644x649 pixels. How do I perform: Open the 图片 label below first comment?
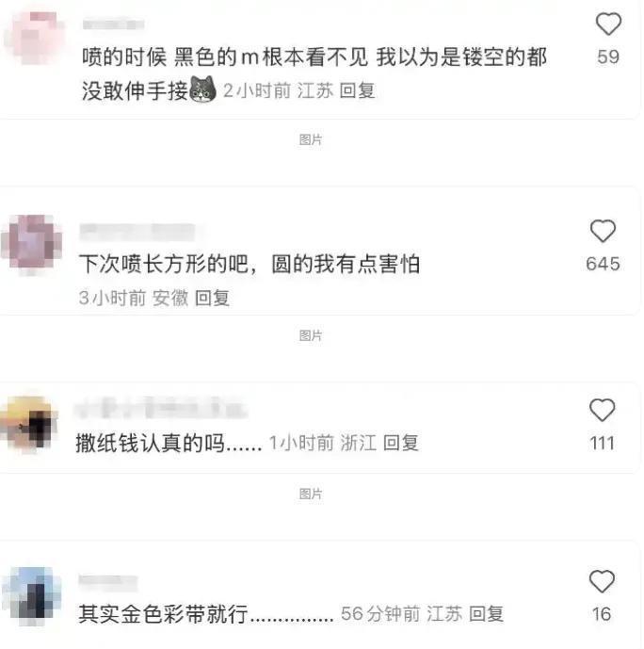click(311, 140)
